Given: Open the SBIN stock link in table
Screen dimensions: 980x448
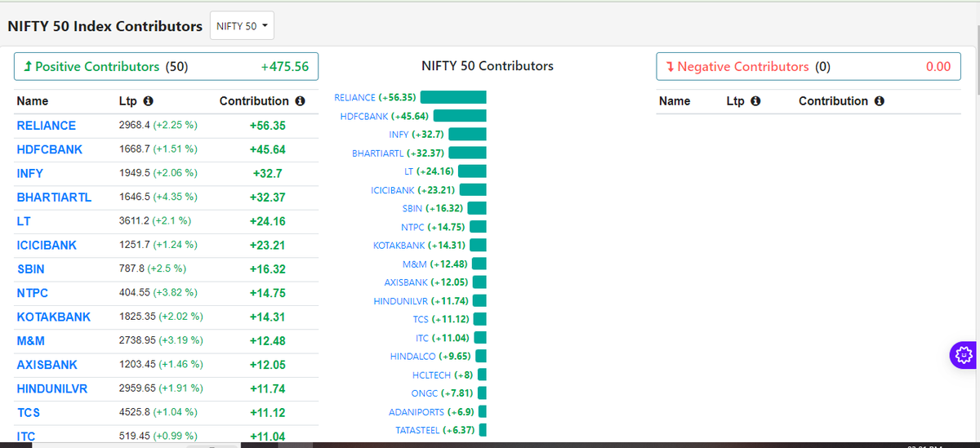Looking at the screenshot, I should (x=31, y=269).
